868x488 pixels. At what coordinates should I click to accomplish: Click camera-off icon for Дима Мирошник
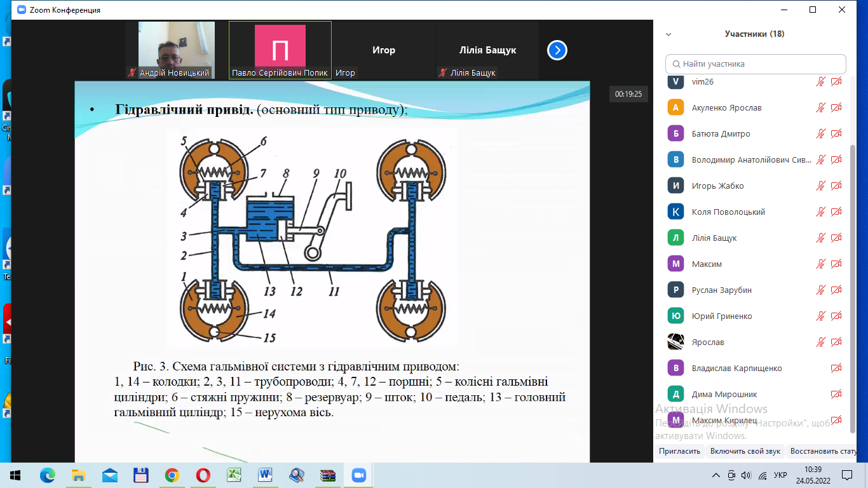tap(836, 394)
